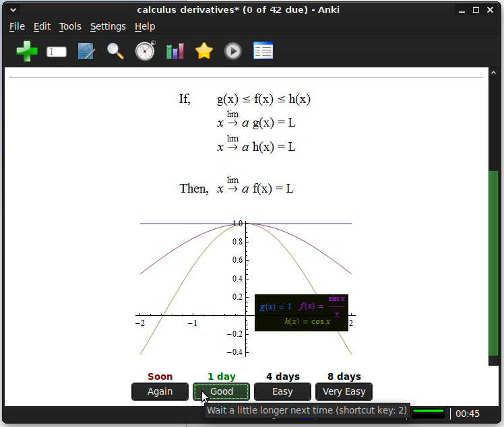Mark card with the yellow star icon
504x427 pixels.
(x=204, y=51)
